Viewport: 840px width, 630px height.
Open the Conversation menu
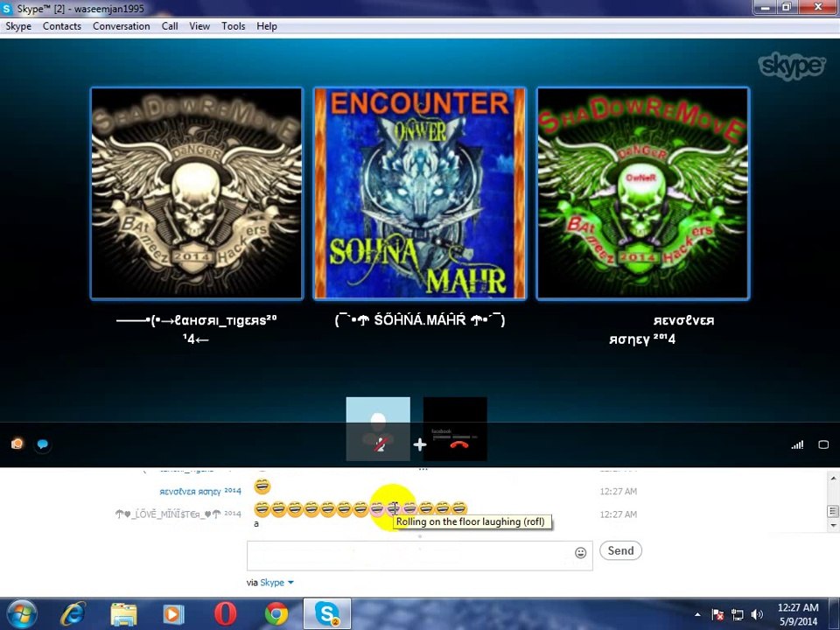[121, 25]
